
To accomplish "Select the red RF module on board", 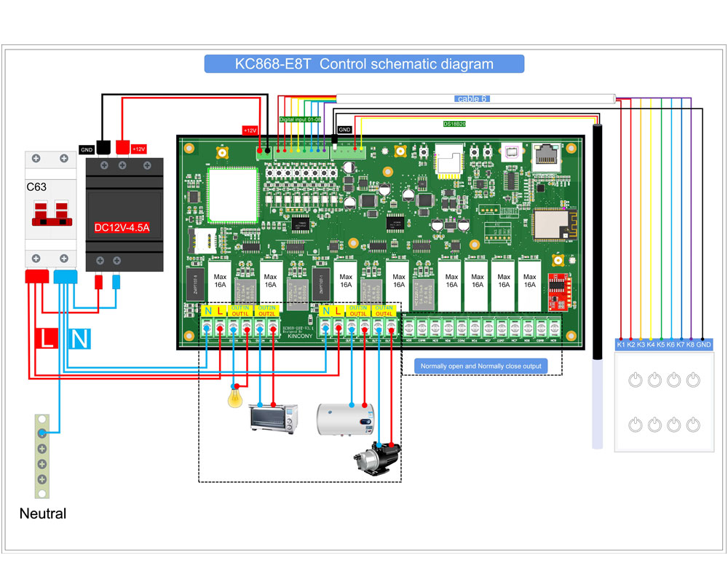I will [x=558, y=292].
